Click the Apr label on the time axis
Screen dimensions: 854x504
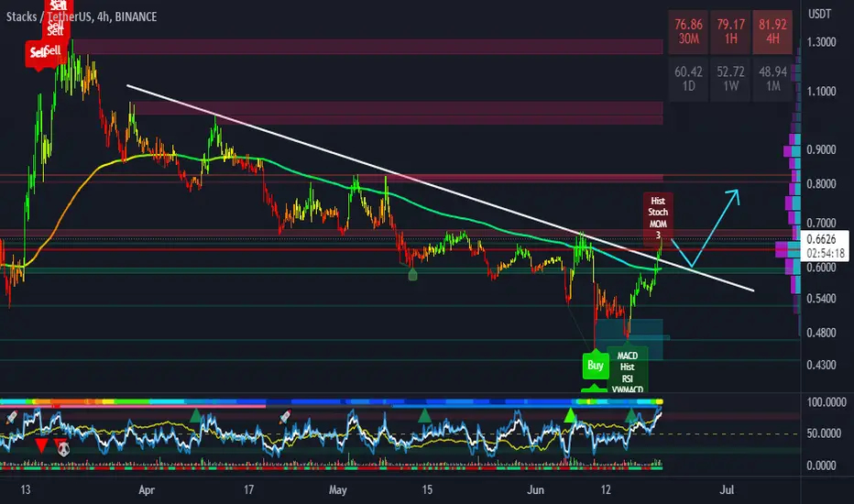(147, 490)
